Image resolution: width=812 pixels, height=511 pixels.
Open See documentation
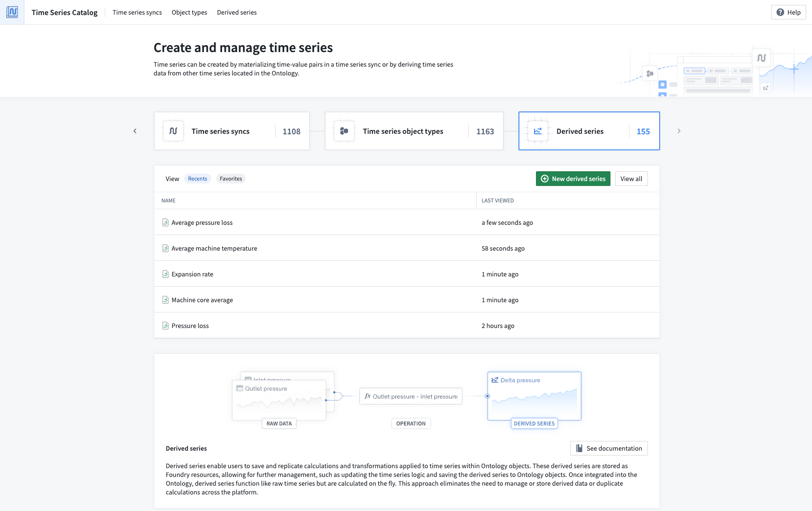[x=609, y=448]
